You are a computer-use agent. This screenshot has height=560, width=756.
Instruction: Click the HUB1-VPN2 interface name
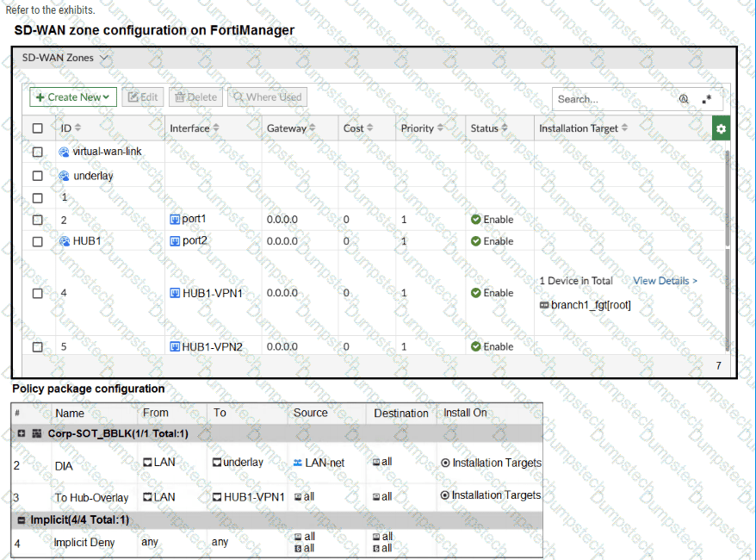pos(212,347)
